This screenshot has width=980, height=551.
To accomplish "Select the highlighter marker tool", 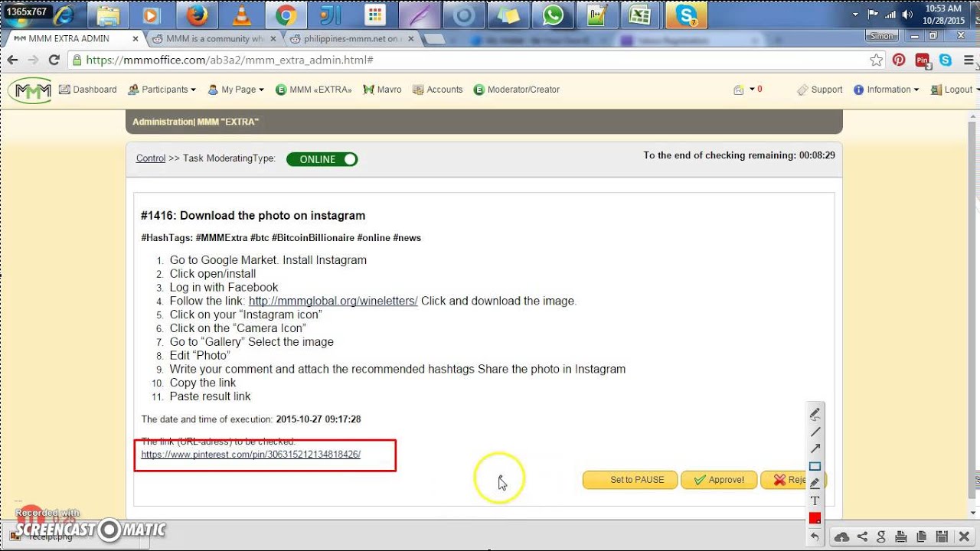I will pyautogui.click(x=815, y=483).
